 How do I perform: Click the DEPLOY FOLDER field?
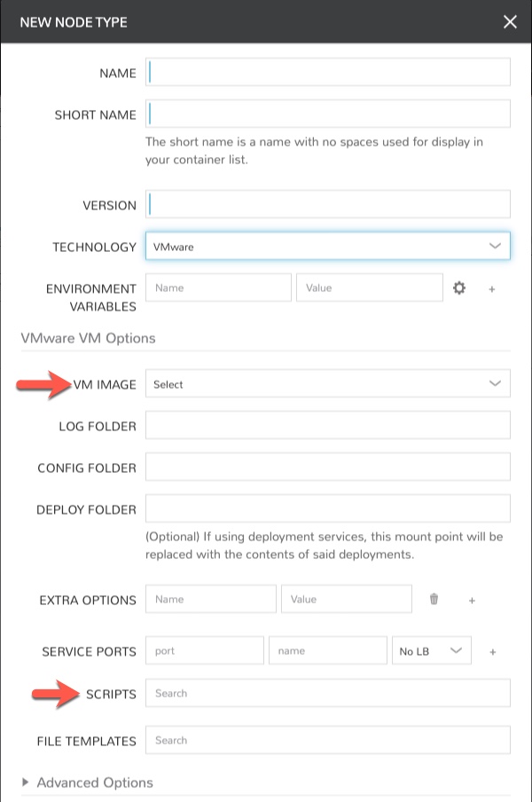pos(328,509)
